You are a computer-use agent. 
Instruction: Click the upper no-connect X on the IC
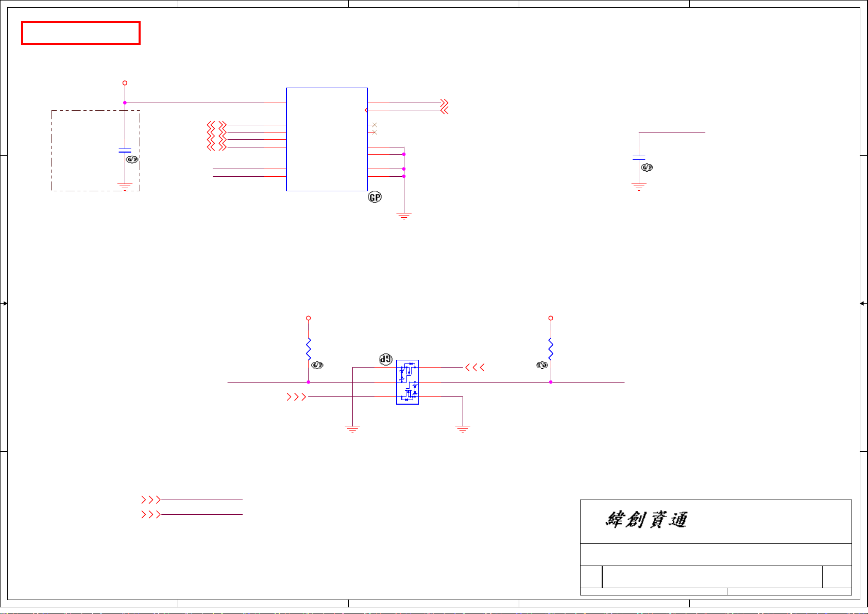coord(375,125)
